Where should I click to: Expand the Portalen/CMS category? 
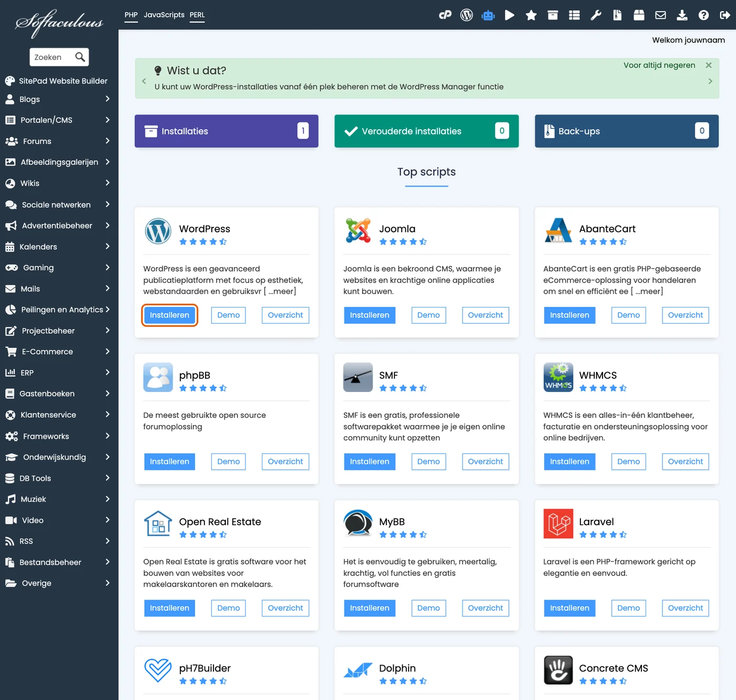(59, 120)
